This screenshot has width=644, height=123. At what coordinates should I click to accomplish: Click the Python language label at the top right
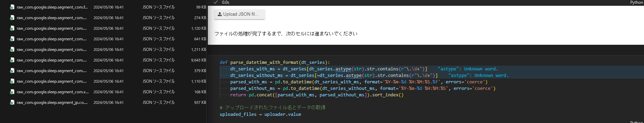(636, 2)
